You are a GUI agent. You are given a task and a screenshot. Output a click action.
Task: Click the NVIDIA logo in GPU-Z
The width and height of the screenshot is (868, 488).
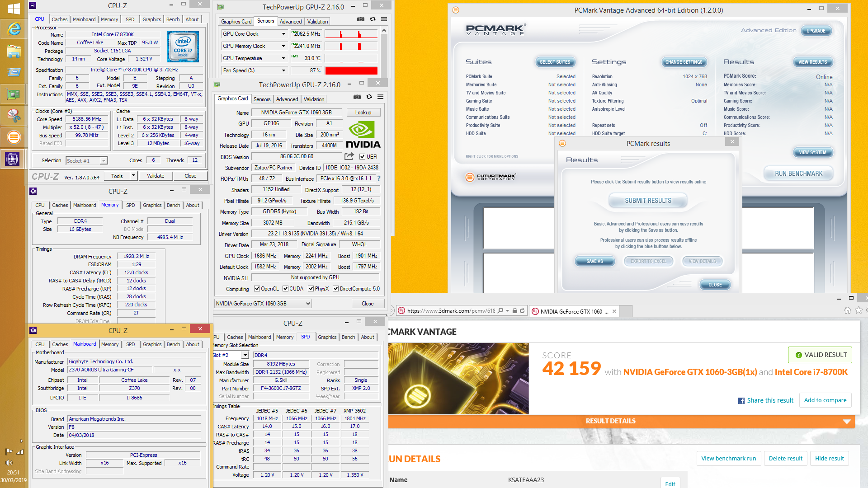click(363, 135)
